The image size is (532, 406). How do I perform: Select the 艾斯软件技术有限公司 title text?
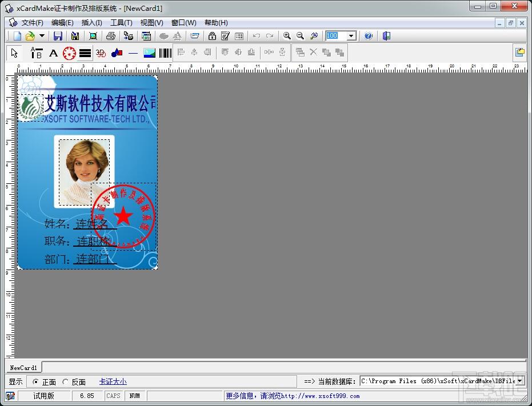[101, 103]
